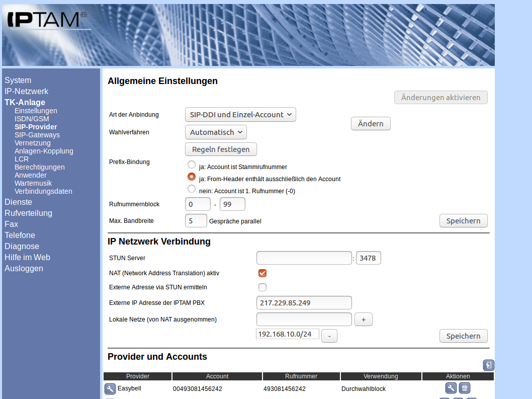Screen dimensions: 532x399
Task: Click the add-entry icon above the Aktionen column
Action: click(488, 365)
